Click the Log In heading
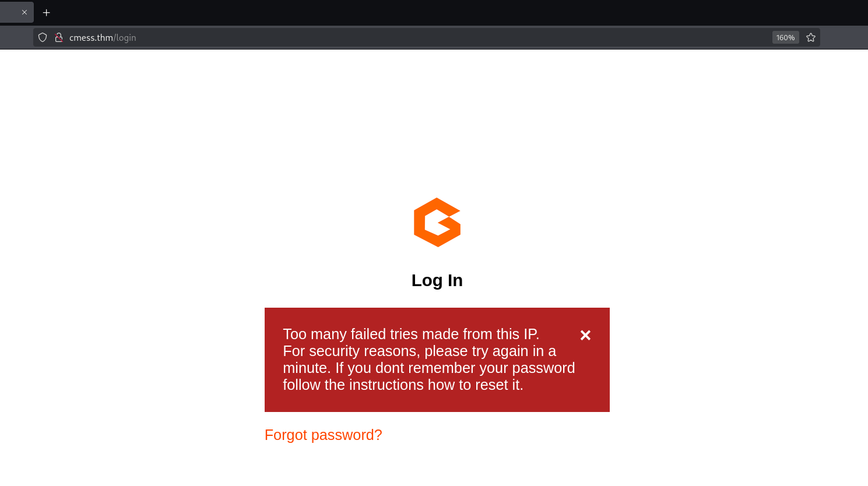 tap(437, 280)
